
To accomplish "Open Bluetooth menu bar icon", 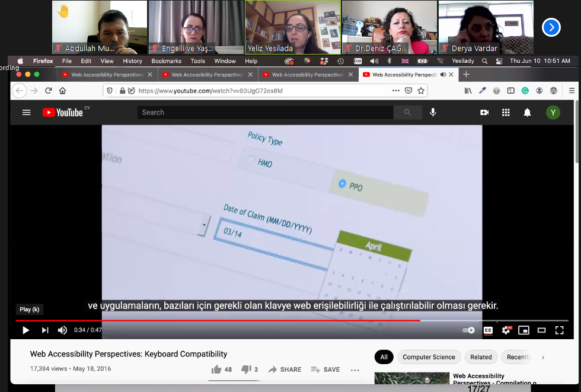I will 389,60.
